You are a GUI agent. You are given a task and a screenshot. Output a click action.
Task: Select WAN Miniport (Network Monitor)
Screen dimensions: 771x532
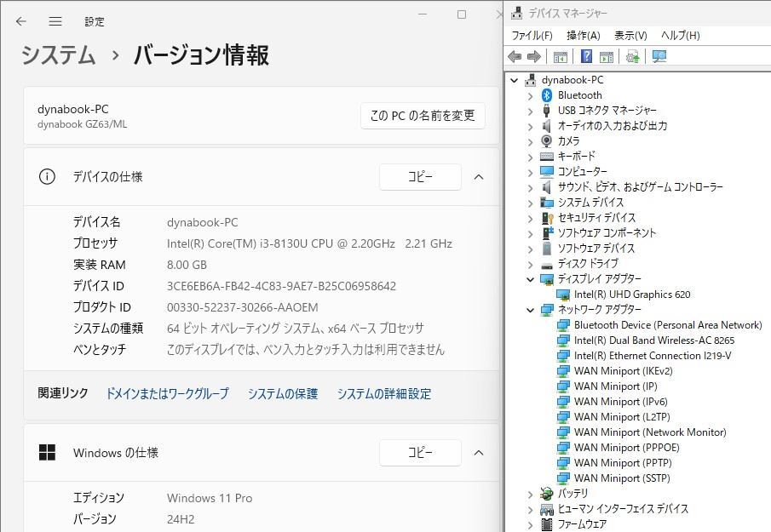650,432
